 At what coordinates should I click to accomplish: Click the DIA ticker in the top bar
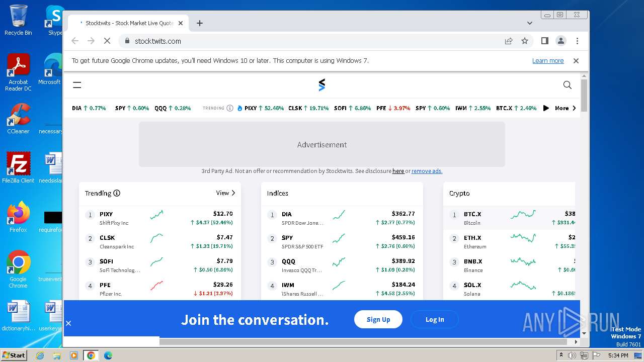tap(89, 108)
